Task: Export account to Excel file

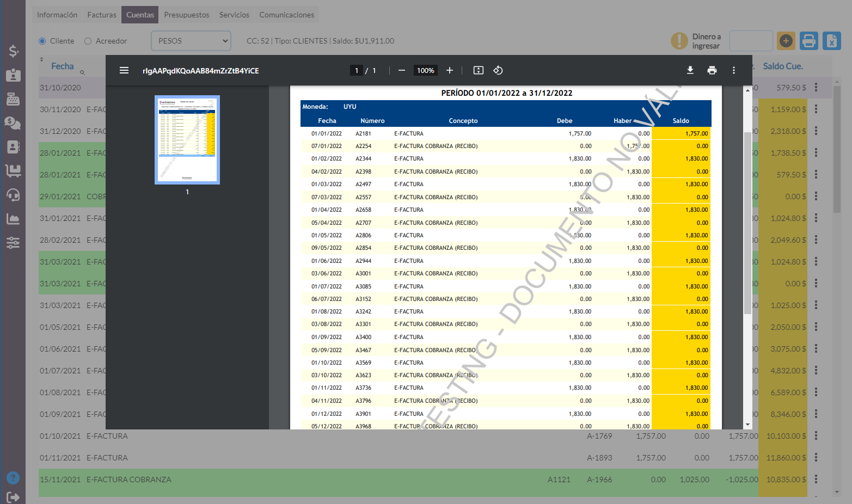Action: pyautogui.click(x=831, y=41)
